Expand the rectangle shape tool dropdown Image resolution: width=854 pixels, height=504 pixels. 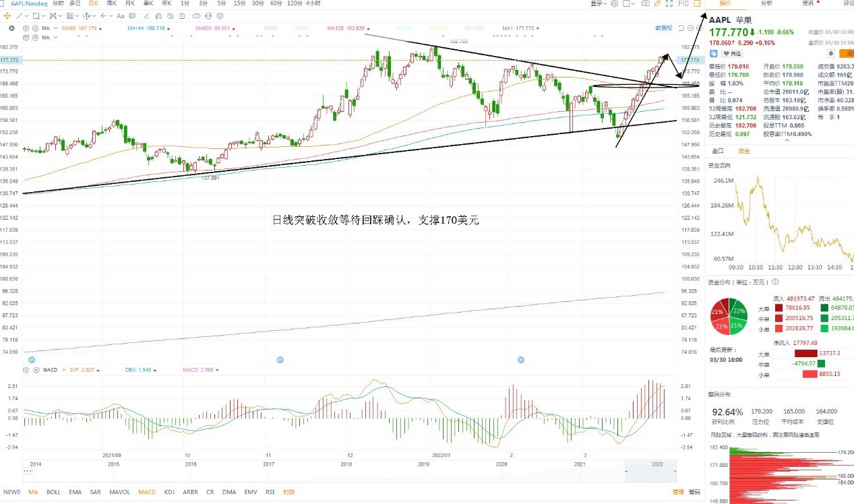coord(43,15)
